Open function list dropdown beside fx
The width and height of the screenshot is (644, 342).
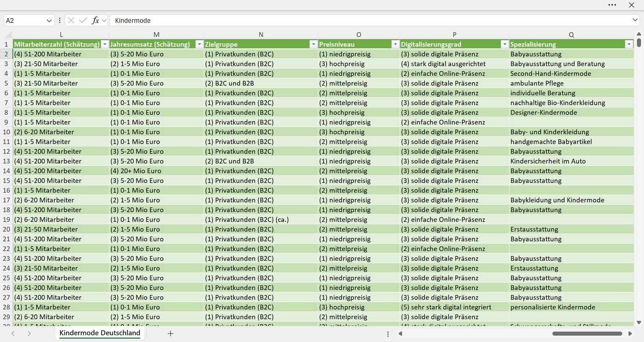(104, 21)
